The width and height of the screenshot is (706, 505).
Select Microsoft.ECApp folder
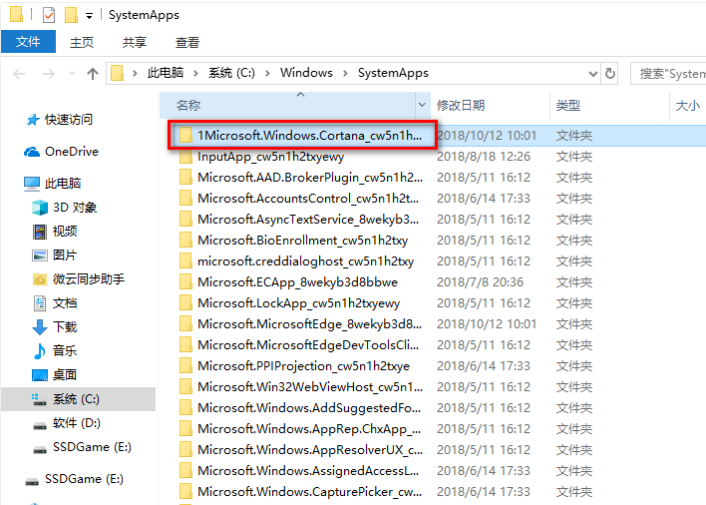[x=288, y=282]
